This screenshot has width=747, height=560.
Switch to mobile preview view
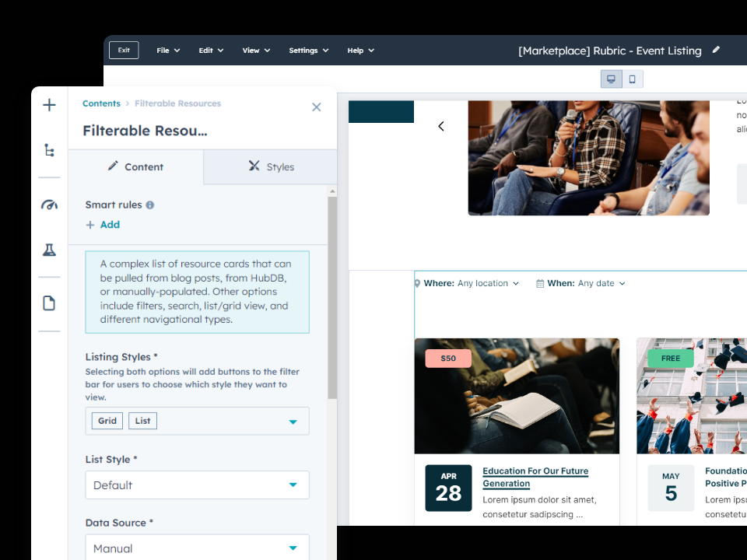point(632,79)
